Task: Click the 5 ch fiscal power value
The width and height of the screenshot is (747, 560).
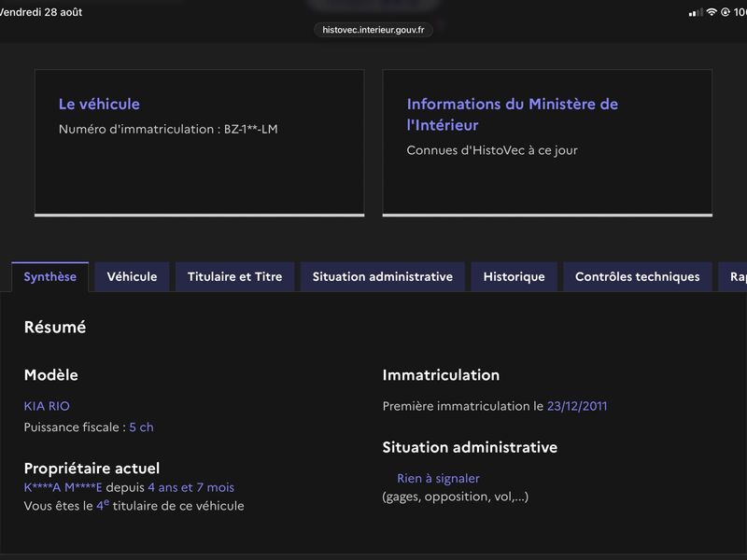Action: (142, 427)
